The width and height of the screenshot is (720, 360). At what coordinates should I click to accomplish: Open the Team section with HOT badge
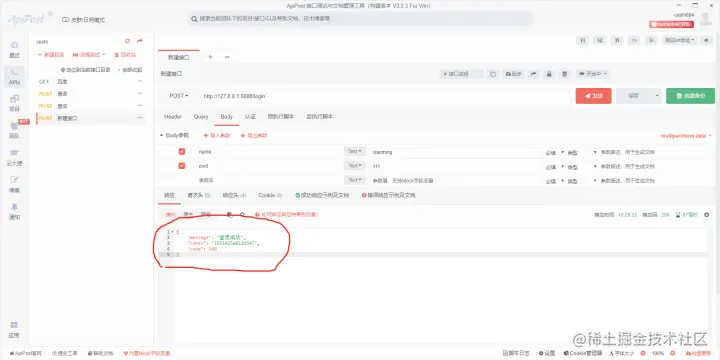14,130
